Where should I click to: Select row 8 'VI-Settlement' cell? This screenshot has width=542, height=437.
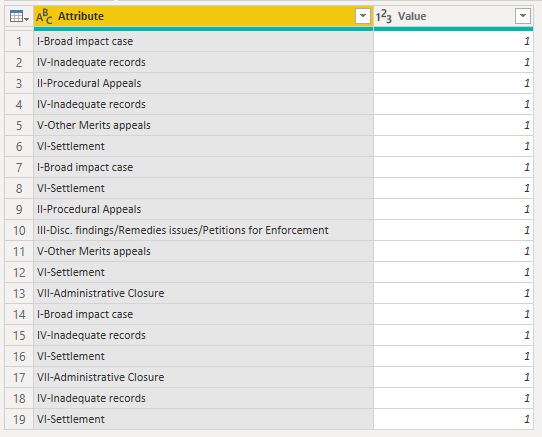pyautogui.click(x=204, y=188)
